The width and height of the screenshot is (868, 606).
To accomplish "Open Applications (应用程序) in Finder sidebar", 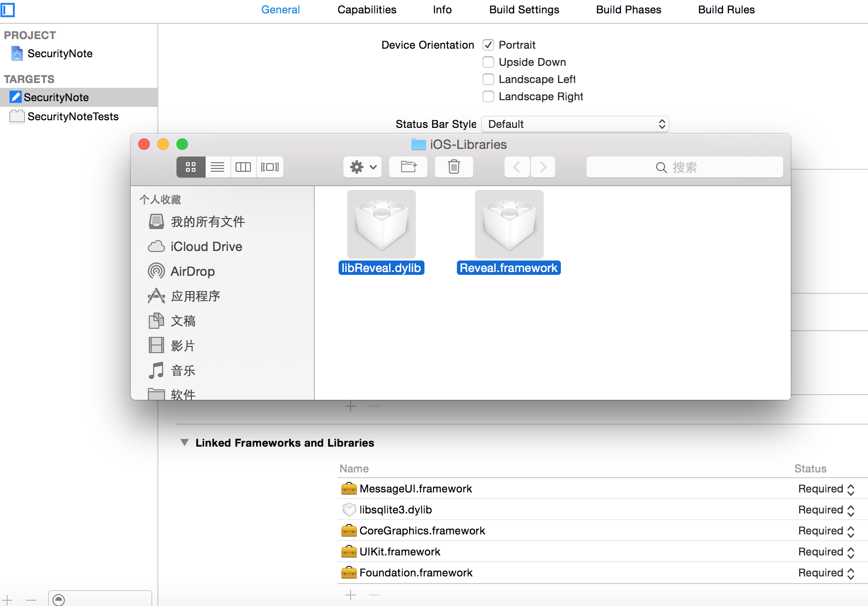I will click(x=184, y=296).
